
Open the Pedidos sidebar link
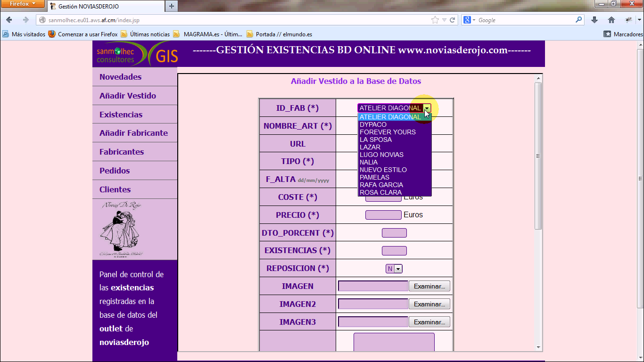[x=115, y=171]
